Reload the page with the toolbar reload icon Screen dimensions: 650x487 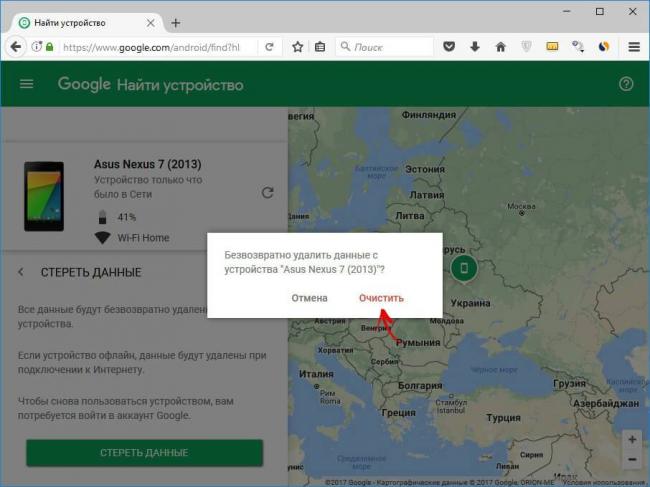click(x=269, y=47)
